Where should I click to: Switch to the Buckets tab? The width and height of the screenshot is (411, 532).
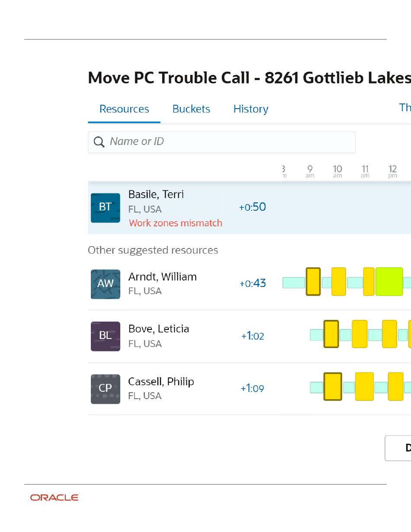[191, 109]
